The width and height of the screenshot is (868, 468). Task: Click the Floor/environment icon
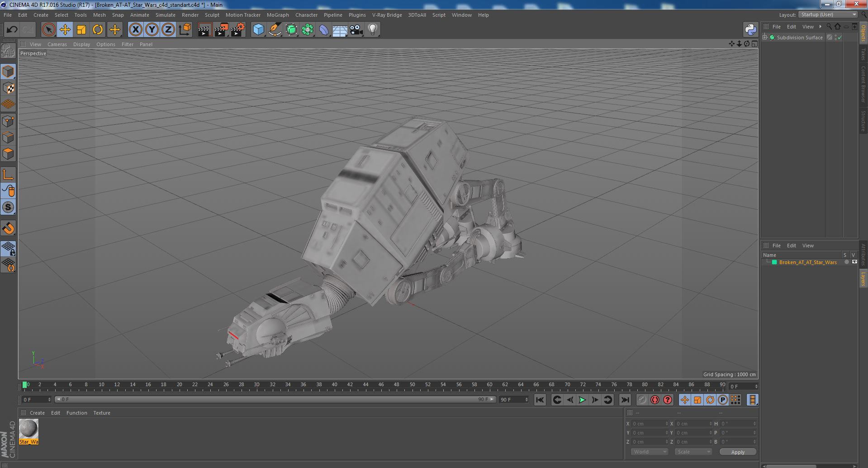click(x=340, y=30)
